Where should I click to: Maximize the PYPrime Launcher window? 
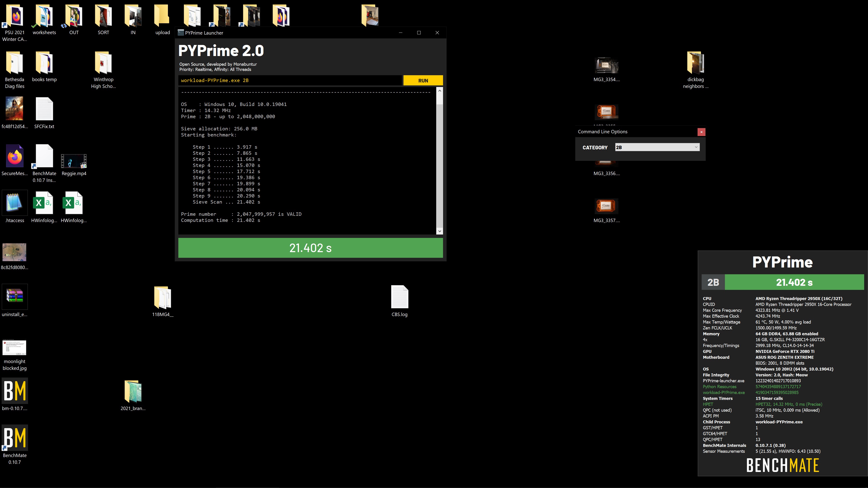419,33
